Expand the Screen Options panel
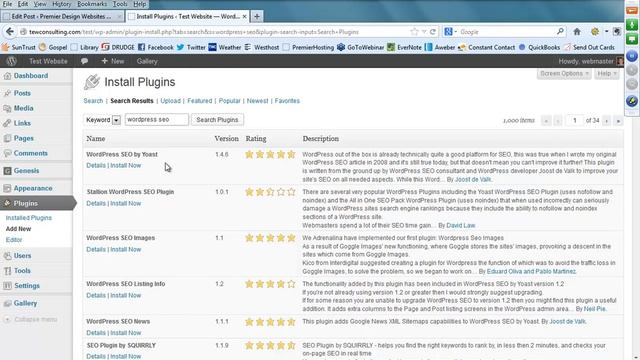The height and width of the screenshot is (360, 640). (564, 74)
